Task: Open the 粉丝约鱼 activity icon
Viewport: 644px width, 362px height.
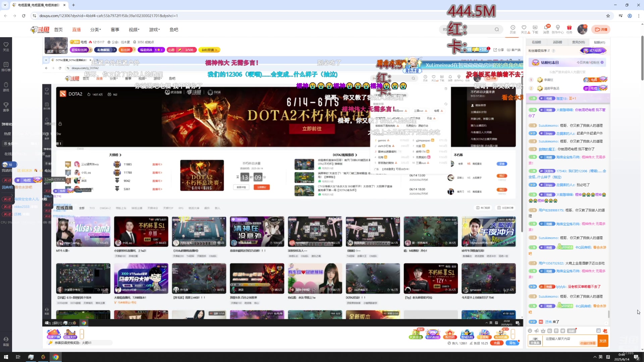Action: pyautogui.click(x=501, y=334)
